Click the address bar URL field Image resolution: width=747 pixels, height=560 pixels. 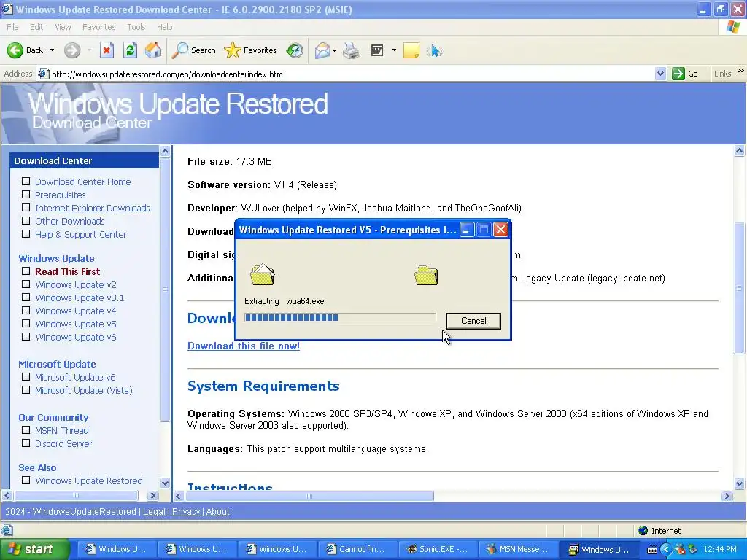click(352, 74)
